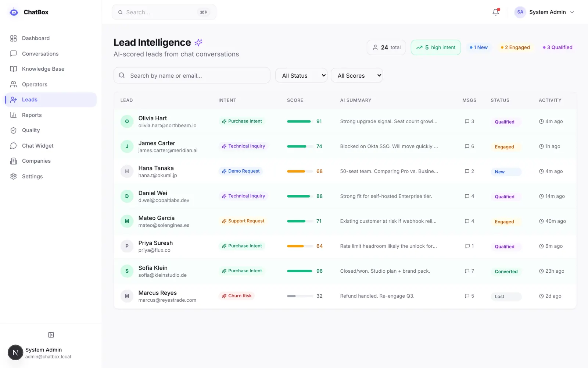
Task: Click the message count icon for Olivia Hart
Action: click(x=467, y=121)
